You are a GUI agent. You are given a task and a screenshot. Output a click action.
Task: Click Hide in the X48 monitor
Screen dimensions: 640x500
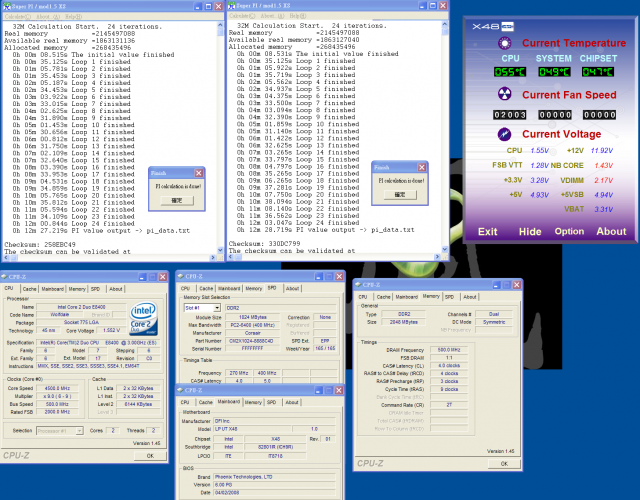coord(530,232)
